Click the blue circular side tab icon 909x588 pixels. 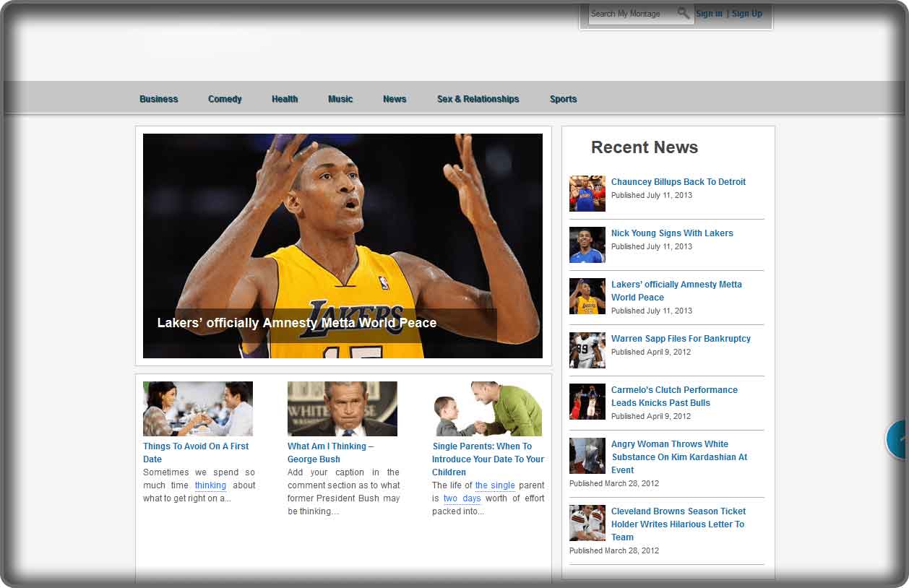tap(898, 438)
